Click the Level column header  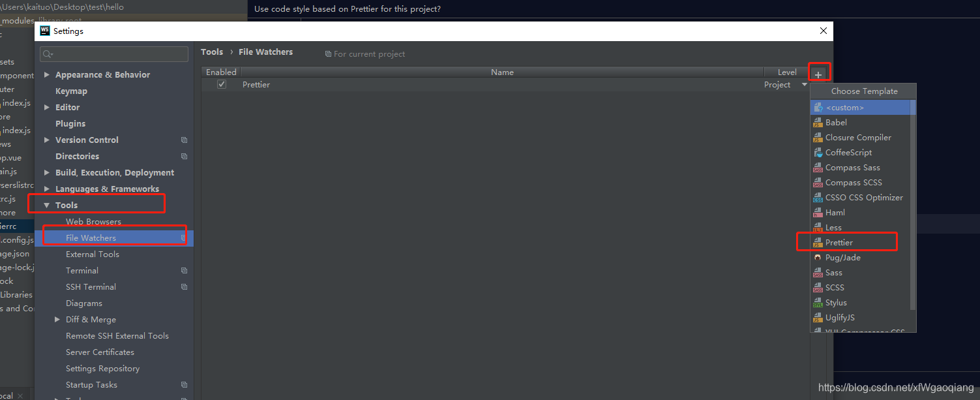(x=787, y=72)
